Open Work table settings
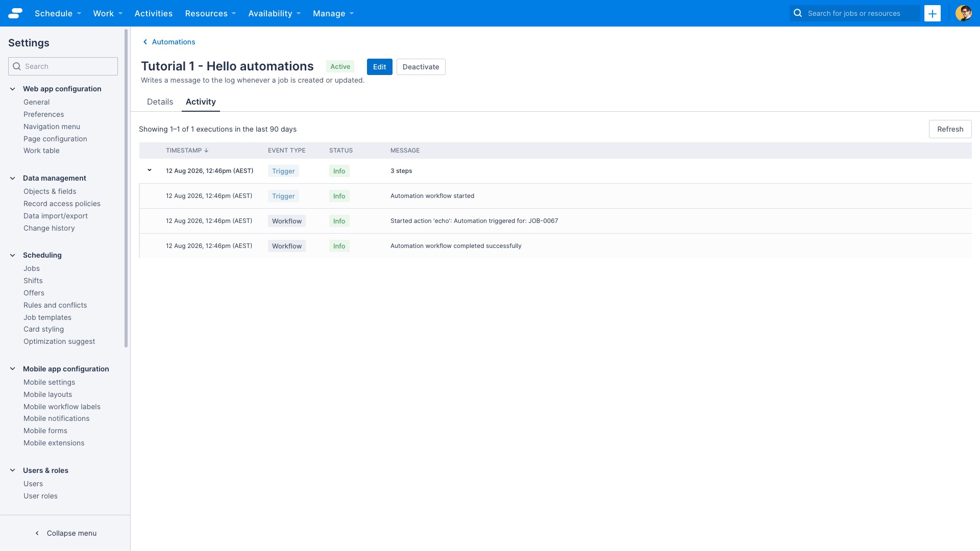980x551 pixels. pyautogui.click(x=41, y=151)
